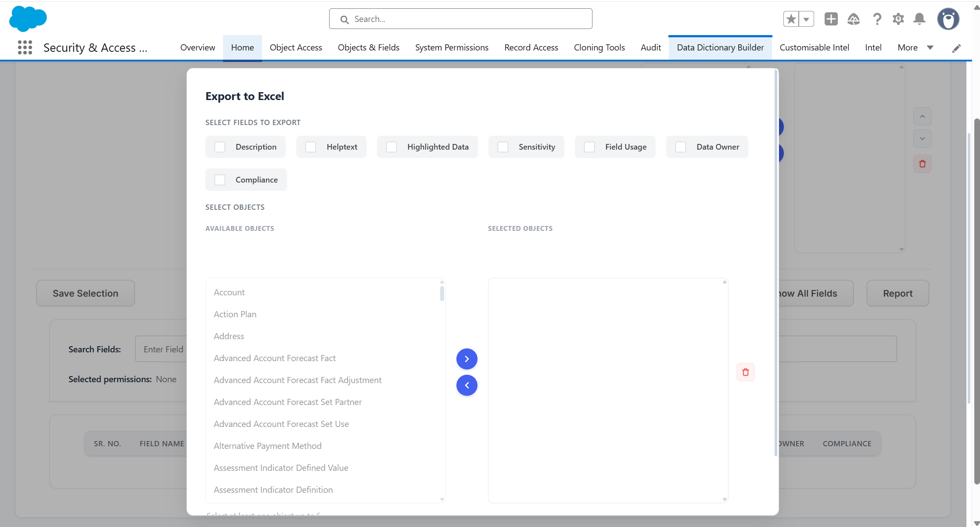The width and height of the screenshot is (980, 527).
Task: Enable the Sensitivity checkbox
Action: point(503,147)
